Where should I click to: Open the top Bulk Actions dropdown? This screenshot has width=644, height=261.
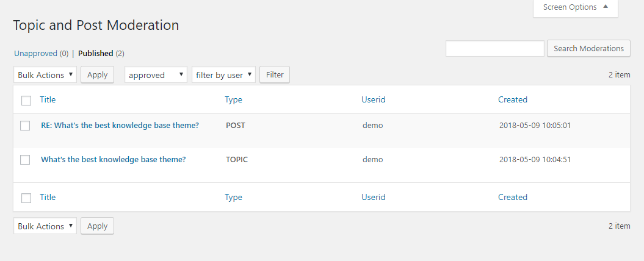coord(45,75)
